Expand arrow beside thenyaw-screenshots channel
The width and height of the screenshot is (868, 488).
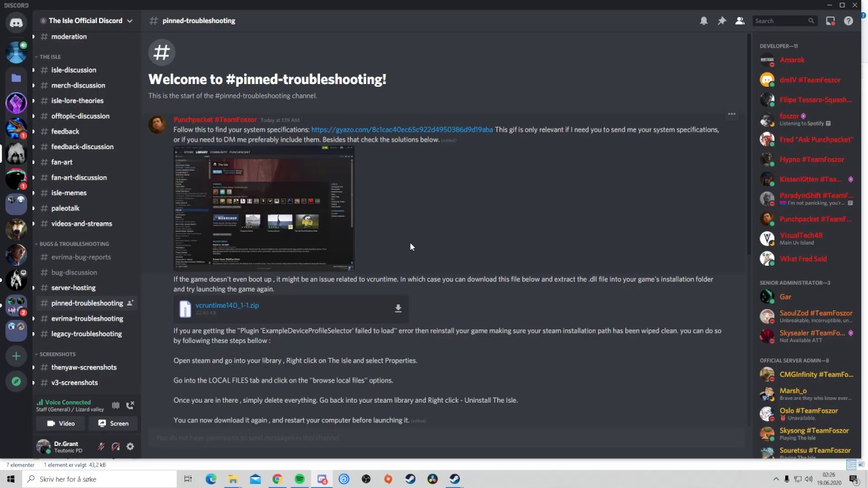[34, 367]
